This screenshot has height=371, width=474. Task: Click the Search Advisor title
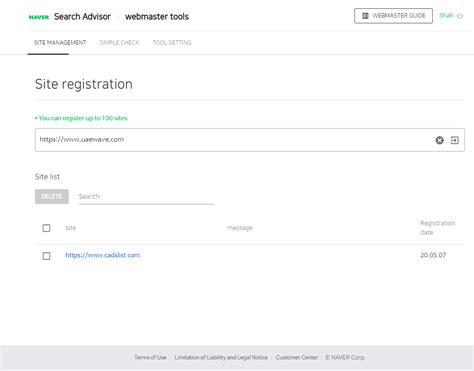pos(82,17)
